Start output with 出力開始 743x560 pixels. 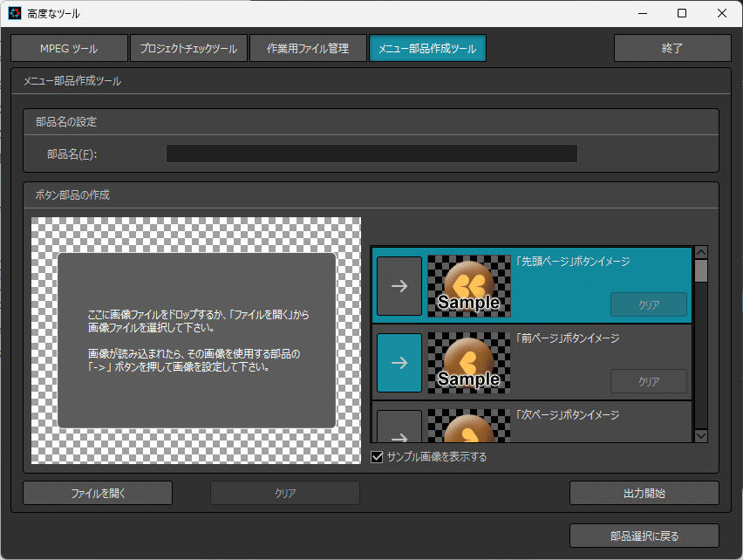(x=644, y=492)
